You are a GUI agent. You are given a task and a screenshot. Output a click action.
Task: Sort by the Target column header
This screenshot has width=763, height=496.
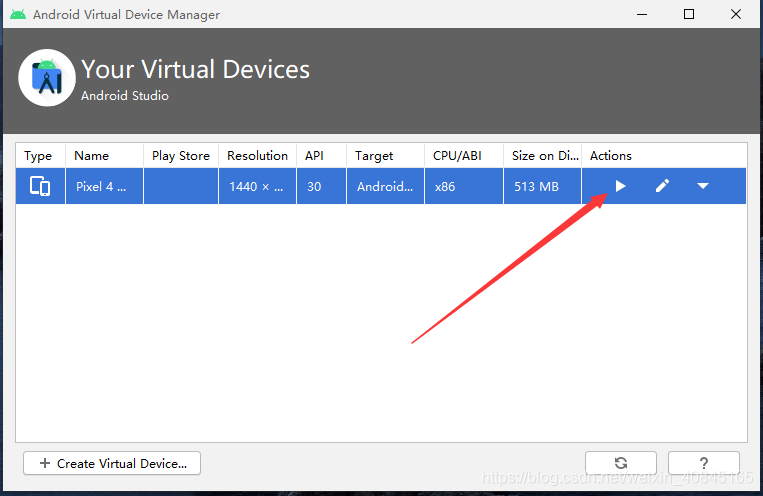coord(385,156)
